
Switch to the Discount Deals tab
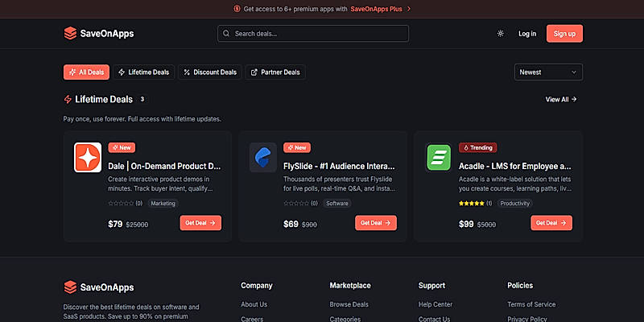point(210,72)
